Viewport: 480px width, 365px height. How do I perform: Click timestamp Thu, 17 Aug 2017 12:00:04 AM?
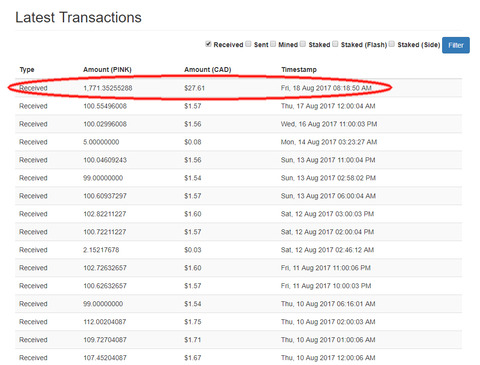[x=328, y=106]
